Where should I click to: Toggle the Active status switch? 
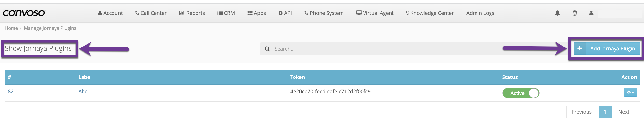520,93
